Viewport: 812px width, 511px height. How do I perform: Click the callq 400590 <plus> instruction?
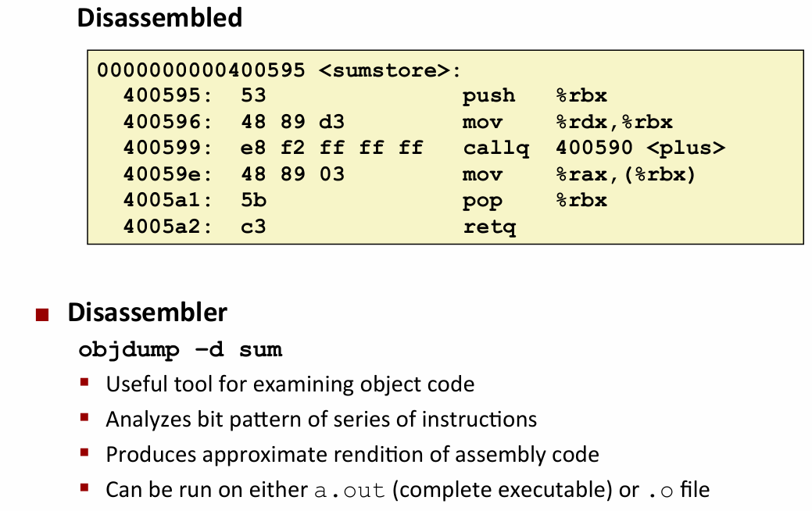click(x=593, y=148)
